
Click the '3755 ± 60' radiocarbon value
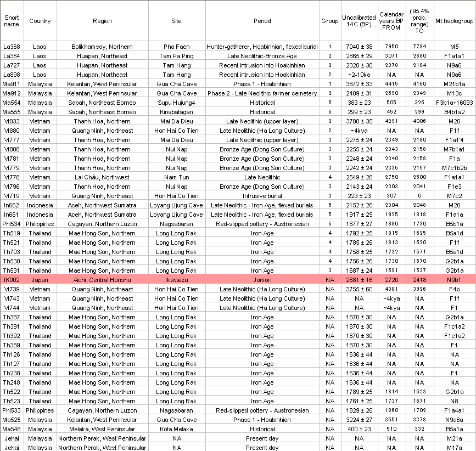pos(359,289)
